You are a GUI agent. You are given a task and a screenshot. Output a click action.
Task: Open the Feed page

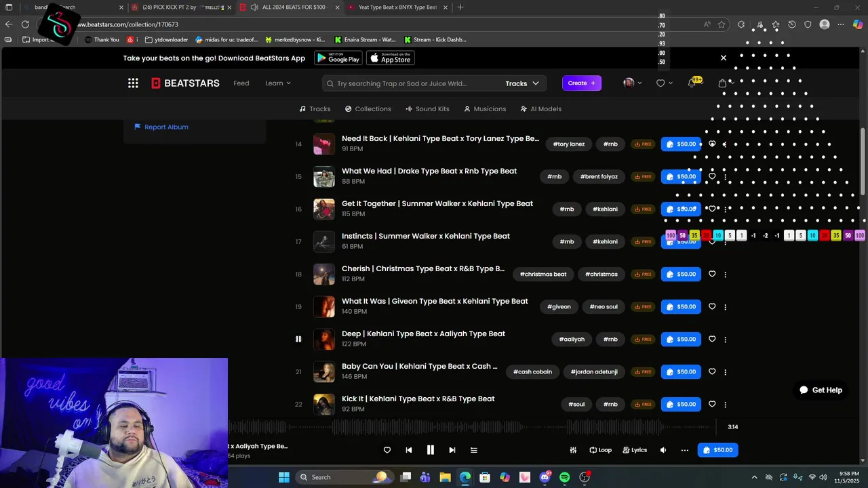click(241, 83)
